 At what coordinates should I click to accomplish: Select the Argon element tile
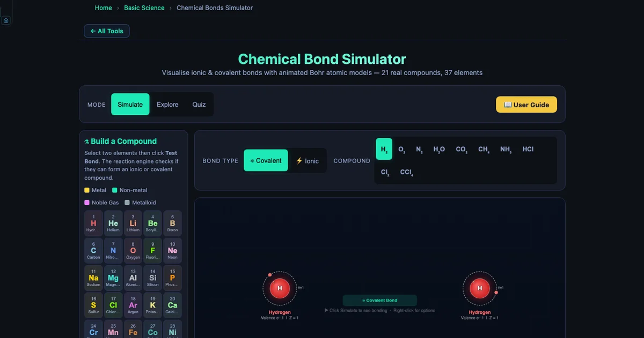(133, 305)
